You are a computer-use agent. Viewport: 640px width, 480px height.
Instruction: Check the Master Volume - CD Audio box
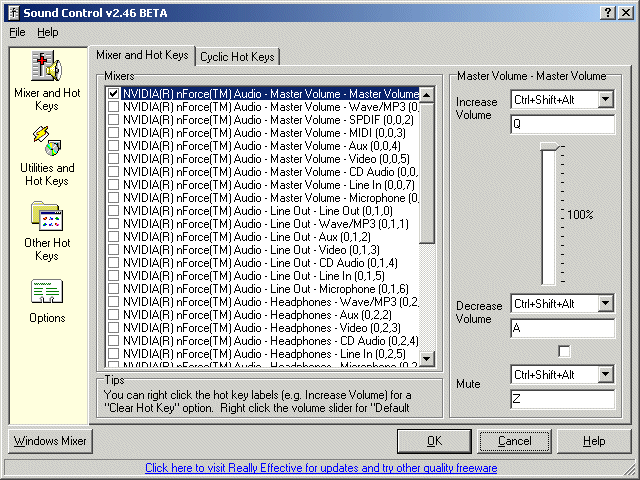113,172
